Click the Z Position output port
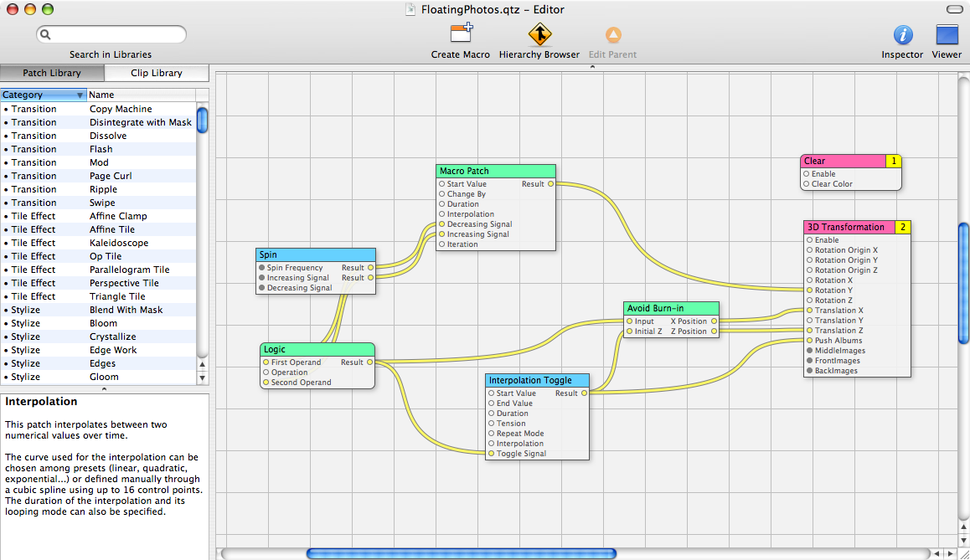970x560 pixels. [714, 331]
